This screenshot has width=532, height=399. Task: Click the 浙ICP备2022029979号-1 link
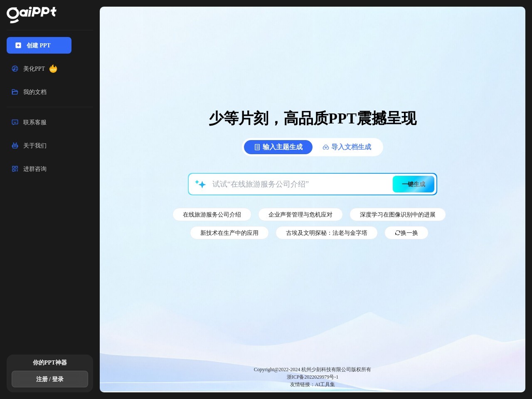click(313, 377)
